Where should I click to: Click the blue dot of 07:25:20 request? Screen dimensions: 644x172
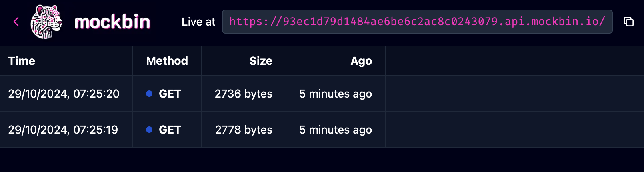click(x=149, y=94)
